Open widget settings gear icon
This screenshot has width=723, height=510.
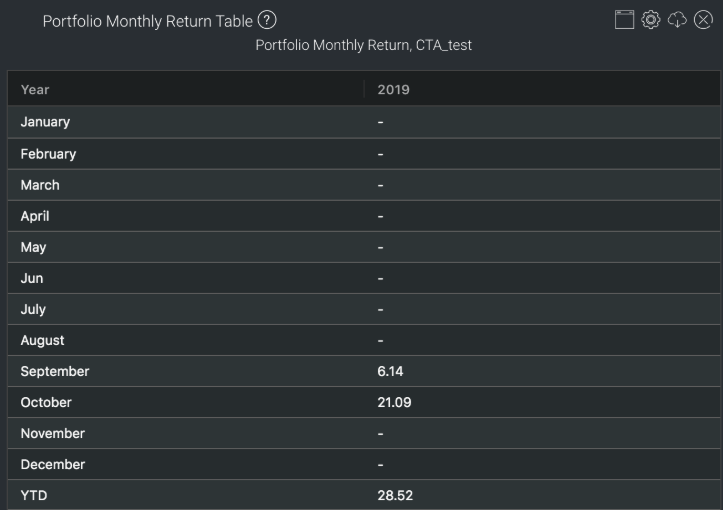pyautogui.click(x=651, y=20)
